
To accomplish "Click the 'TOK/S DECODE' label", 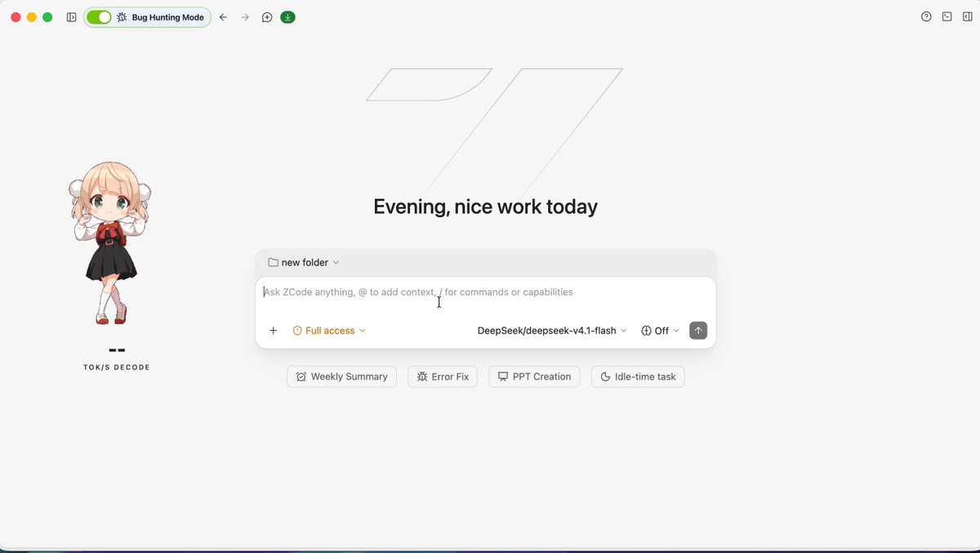I will click(117, 368).
